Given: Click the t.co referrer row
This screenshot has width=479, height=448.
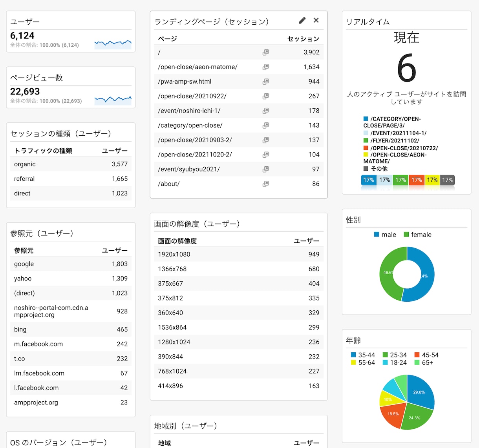Looking at the screenshot, I should click(x=71, y=359).
